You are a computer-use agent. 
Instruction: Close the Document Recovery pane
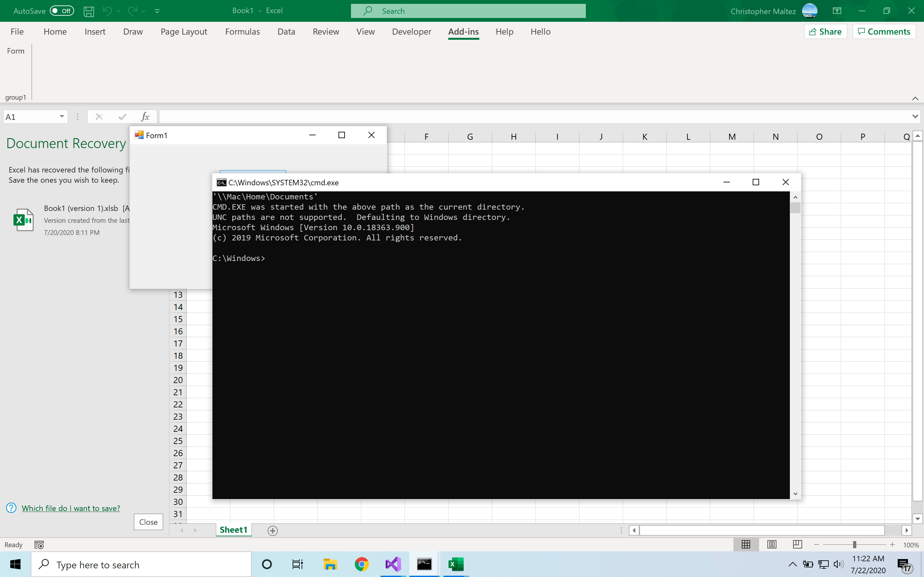click(148, 522)
